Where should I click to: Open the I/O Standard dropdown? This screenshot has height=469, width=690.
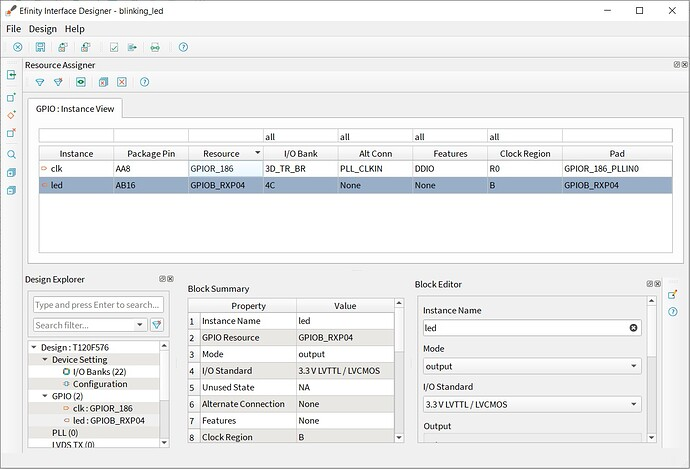[x=530, y=404]
